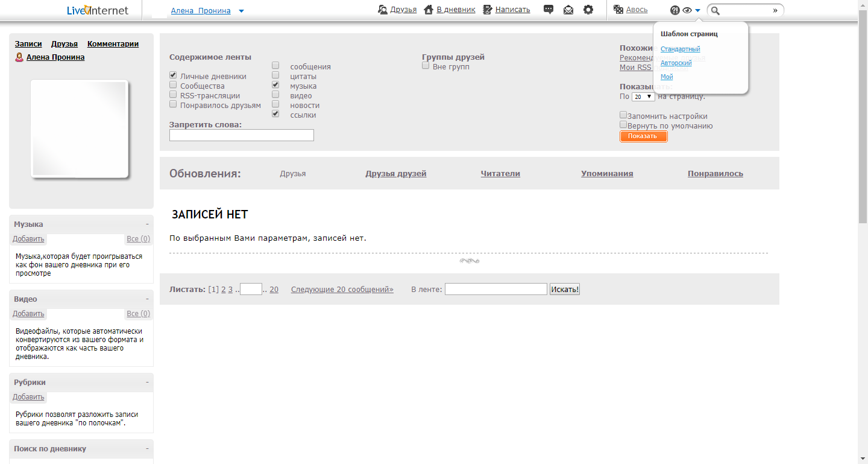The image size is (868, 464).
Task: Expand the arrow next to top Алена Пронина
Action: pos(241,11)
